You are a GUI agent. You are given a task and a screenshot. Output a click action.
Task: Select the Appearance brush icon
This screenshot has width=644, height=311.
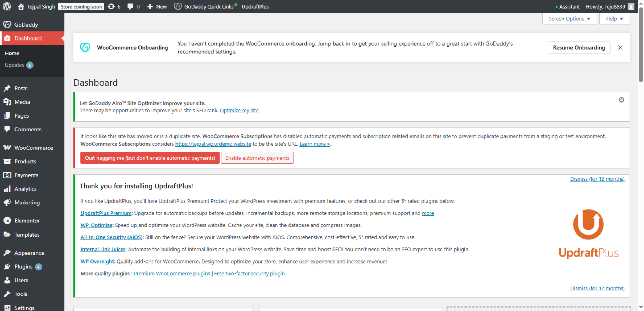(8, 253)
